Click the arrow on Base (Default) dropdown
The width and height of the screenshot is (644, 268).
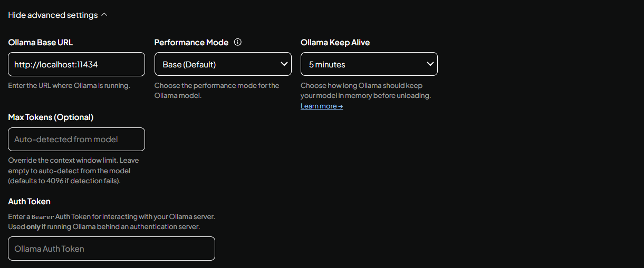(284, 64)
